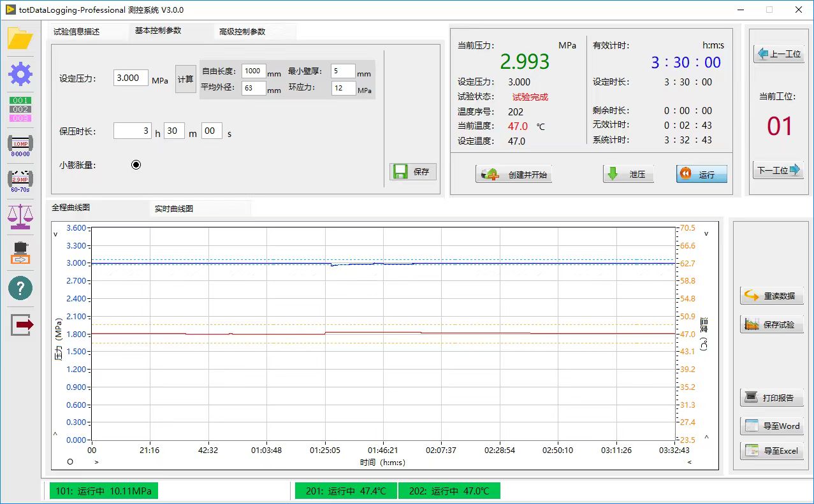
Task: Click the totDataLogging app icon in title bar
Action: click(x=10, y=10)
